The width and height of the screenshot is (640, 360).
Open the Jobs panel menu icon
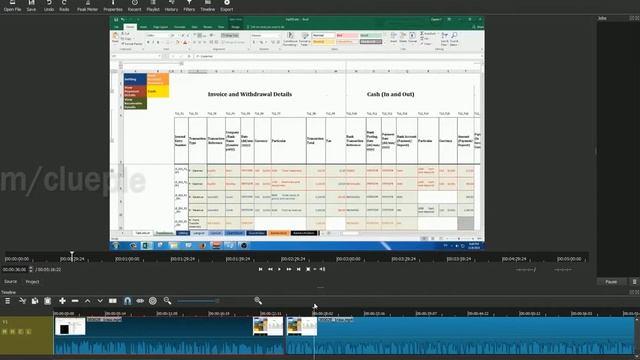(634, 282)
